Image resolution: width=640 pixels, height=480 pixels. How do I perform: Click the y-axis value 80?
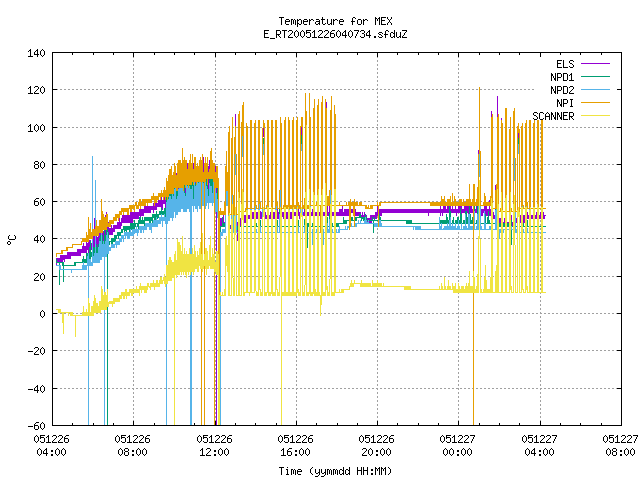(39, 165)
